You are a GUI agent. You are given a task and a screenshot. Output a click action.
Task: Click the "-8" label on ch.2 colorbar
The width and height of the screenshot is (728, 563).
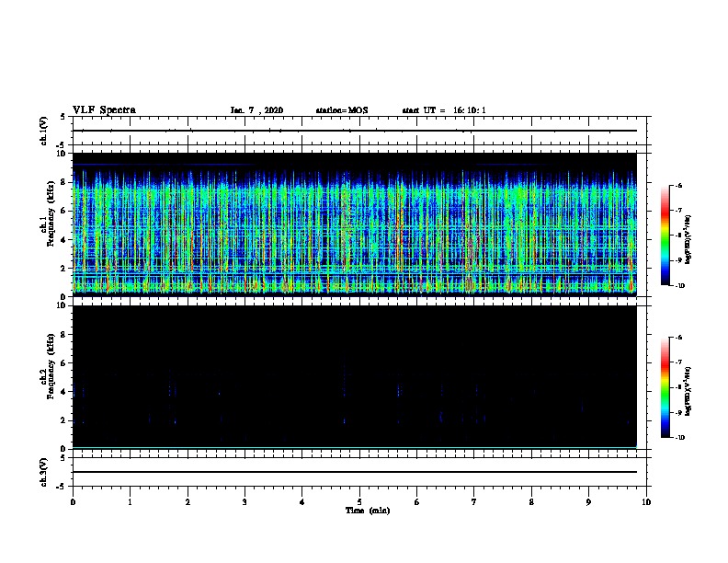(x=677, y=387)
